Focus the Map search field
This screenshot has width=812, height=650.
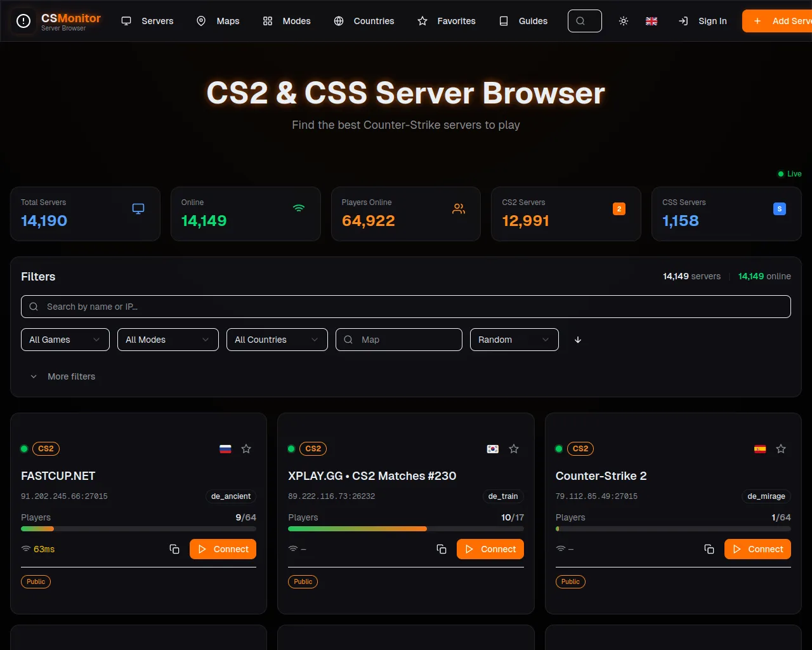click(399, 340)
